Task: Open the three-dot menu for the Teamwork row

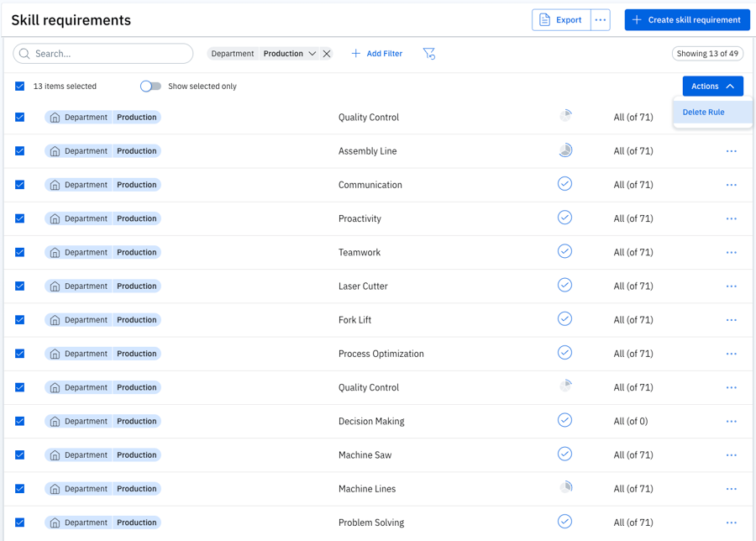Action: click(x=731, y=252)
